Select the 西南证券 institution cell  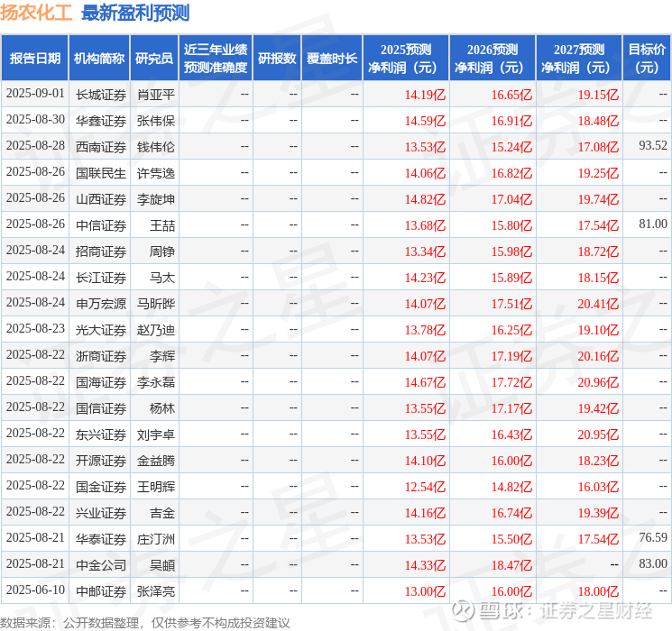(x=101, y=147)
